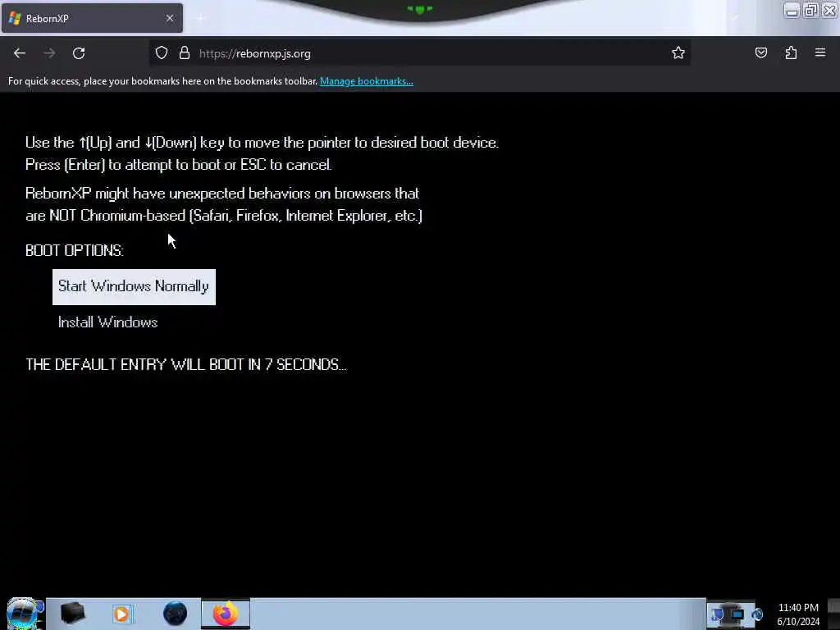Click the action center flag tray icon
Screen dimensions: 840x630
717,614
